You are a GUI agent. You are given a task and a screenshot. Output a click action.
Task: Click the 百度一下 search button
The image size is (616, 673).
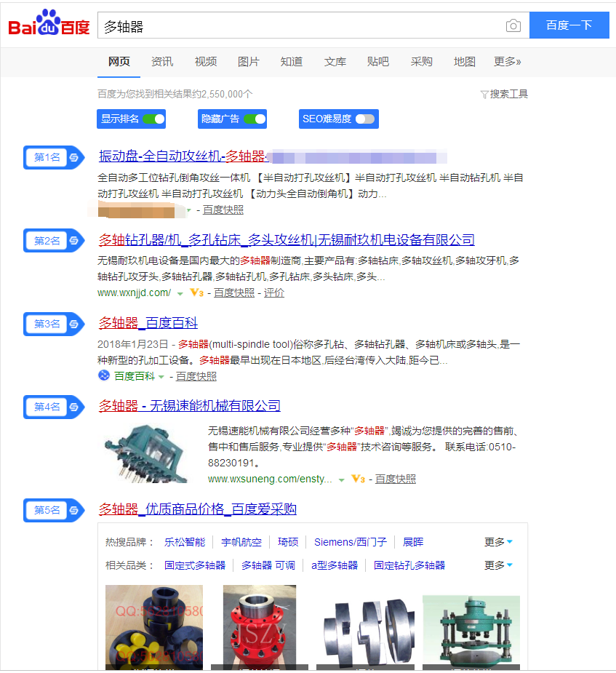(x=569, y=25)
